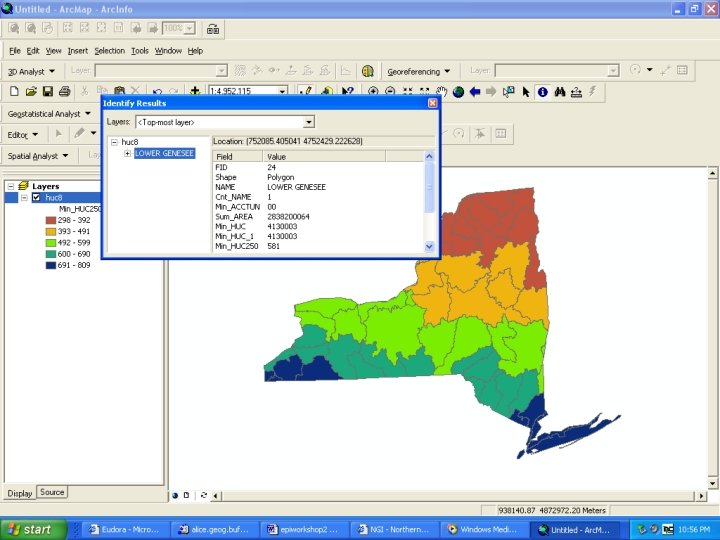Open the Geostatistical Analyst dropdown

coord(49,113)
